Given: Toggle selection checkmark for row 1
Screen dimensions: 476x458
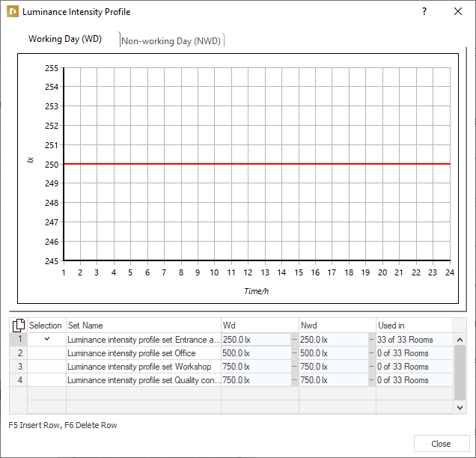Looking at the screenshot, I should pos(47,339).
